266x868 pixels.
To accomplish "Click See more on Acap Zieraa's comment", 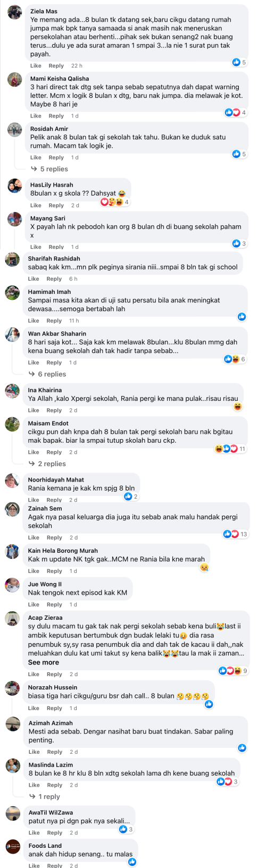I will (44, 662).
